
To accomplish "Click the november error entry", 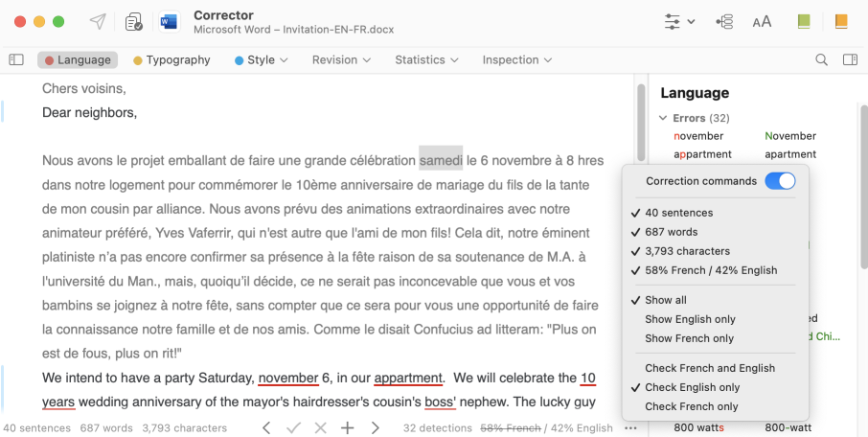I will tap(698, 136).
